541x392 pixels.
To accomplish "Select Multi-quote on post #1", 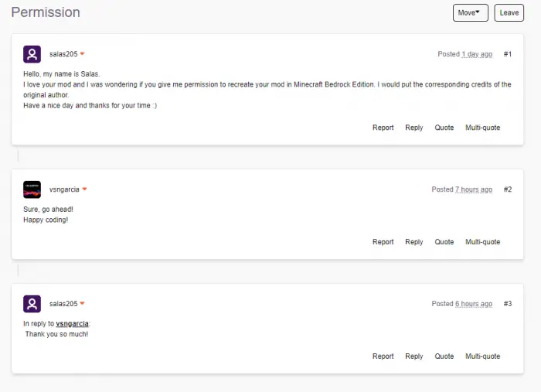I will 482,128.
